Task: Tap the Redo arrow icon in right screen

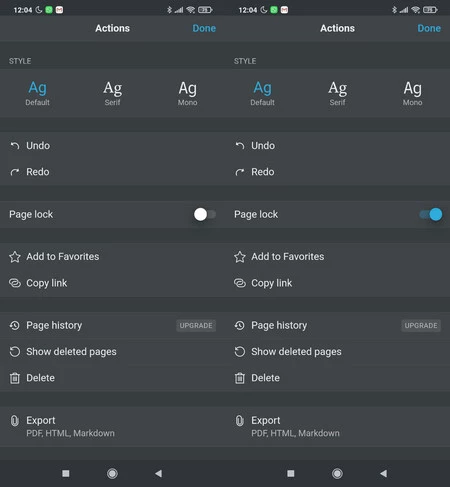Action: click(240, 172)
